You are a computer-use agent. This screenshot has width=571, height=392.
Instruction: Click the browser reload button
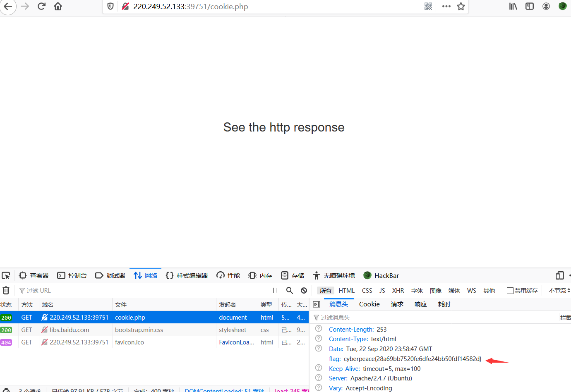coord(41,6)
